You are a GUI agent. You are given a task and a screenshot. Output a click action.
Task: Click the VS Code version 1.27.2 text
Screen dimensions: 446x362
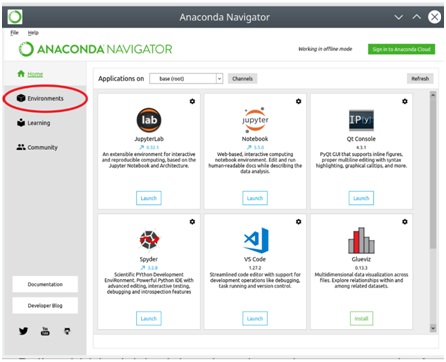pos(255,268)
